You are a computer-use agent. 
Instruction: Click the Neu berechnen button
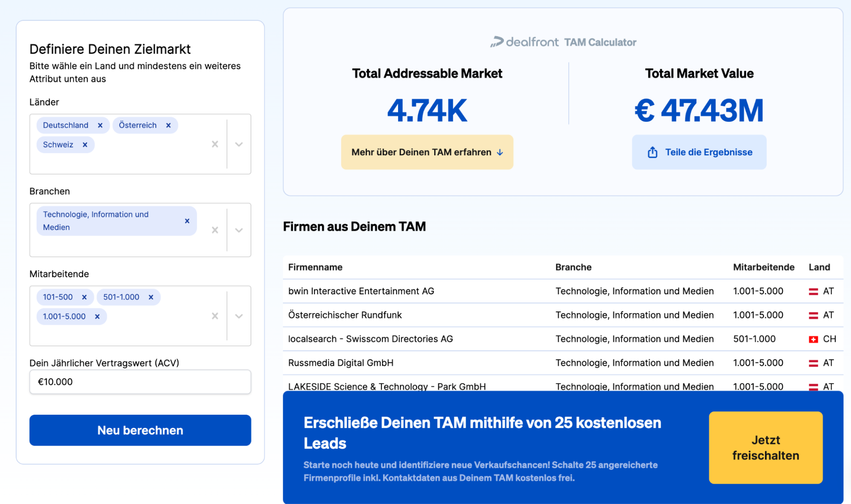click(140, 430)
